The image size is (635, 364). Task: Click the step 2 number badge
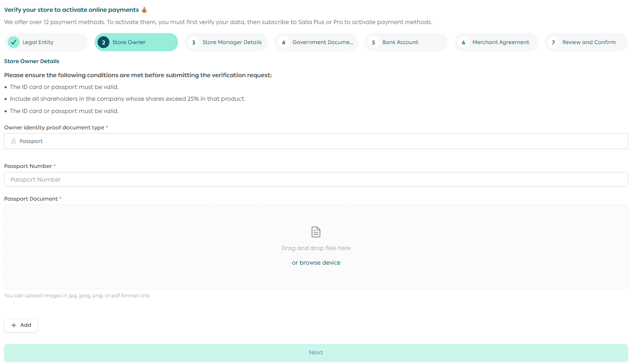pyautogui.click(x=103, y=42)
